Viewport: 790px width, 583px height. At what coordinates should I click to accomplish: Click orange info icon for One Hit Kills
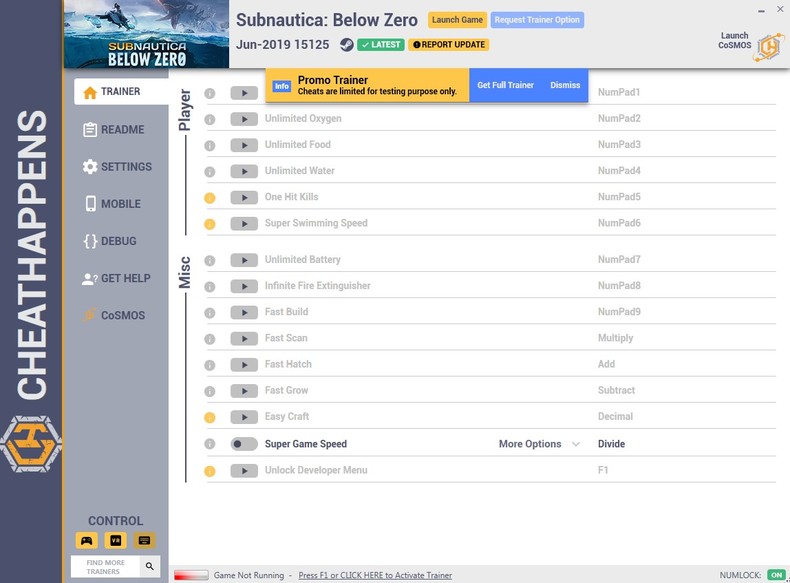tap(210, 198)
